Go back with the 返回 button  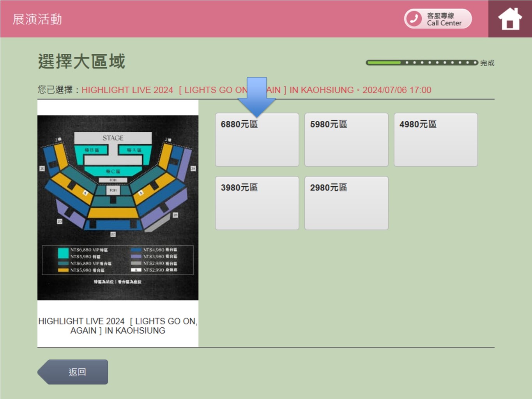tap(73, 372)
